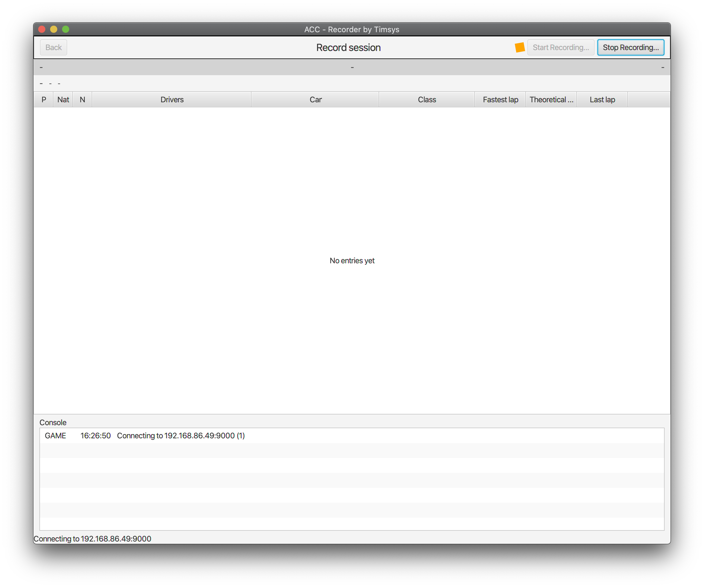Click the Console label

53,423
